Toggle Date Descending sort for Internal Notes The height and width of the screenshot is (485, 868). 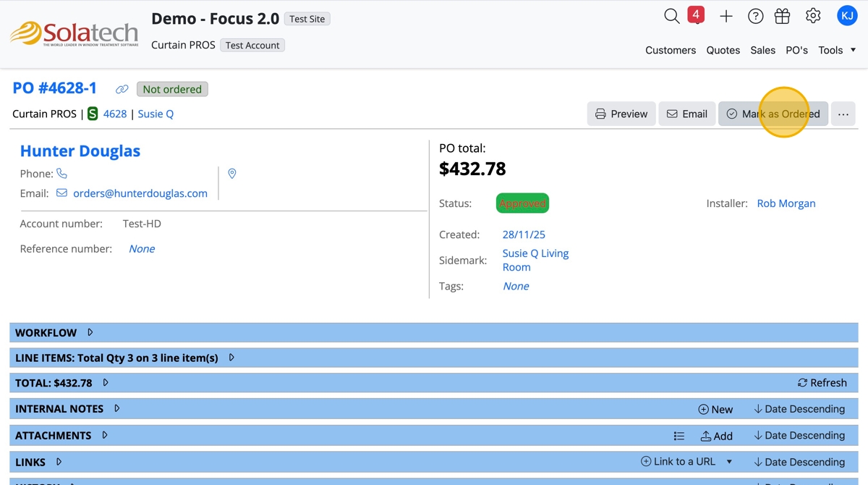pyautogui.click(x=799, y=409)
